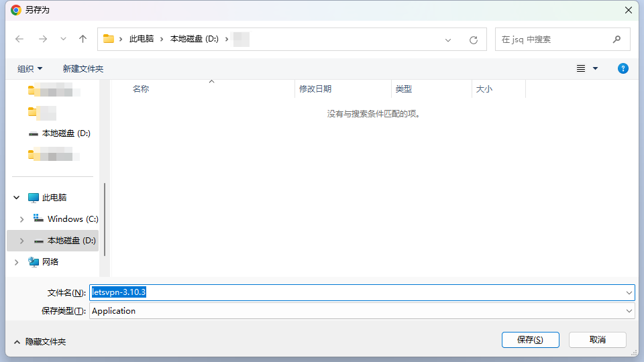This screenshot has height=362, width=644.
Task: Open the 组织 menu
Action: [30, 68]
